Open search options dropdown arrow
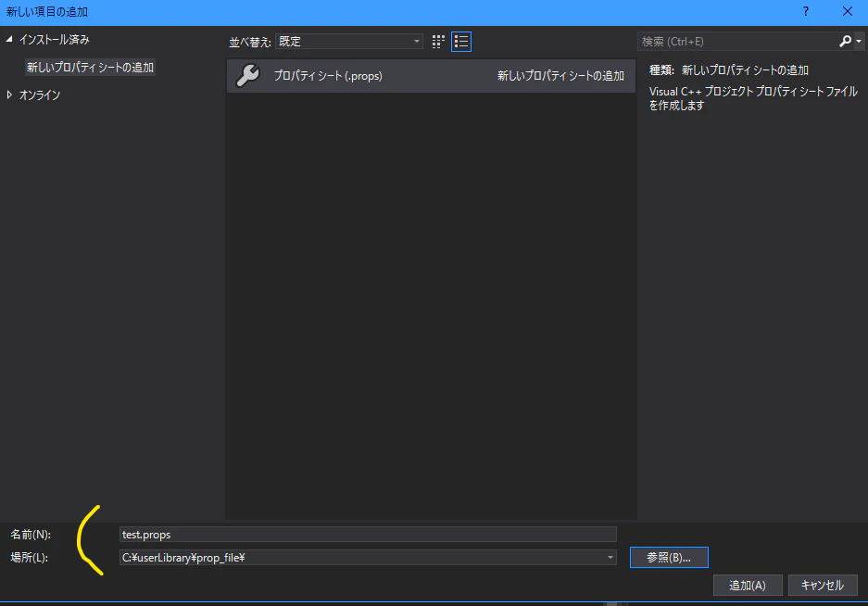 [x=859, y=41]
